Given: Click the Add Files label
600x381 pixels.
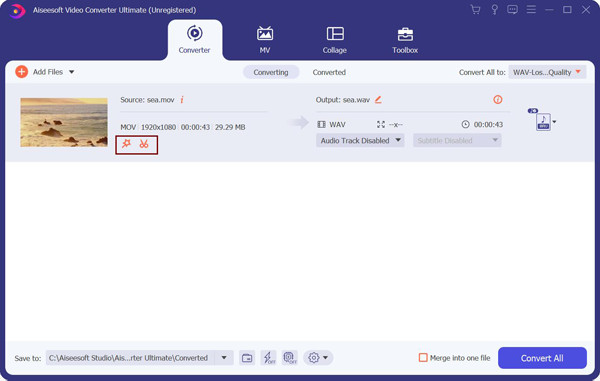Looking at the screenshot, I should 48,72.
